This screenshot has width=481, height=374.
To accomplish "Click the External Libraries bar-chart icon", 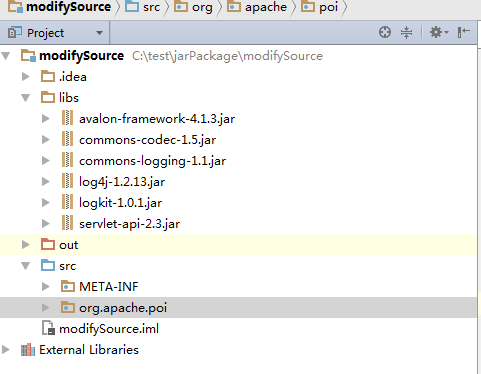I will 28,350.
